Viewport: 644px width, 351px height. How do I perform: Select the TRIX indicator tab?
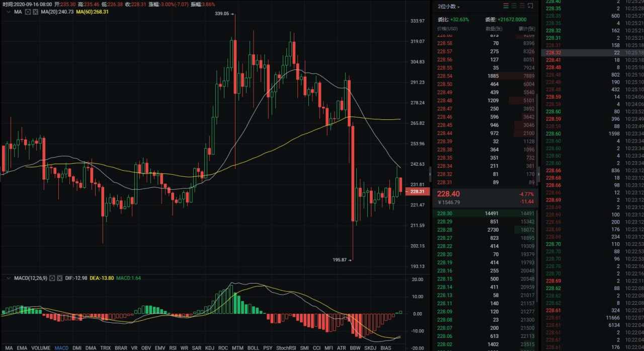[105, 348]
